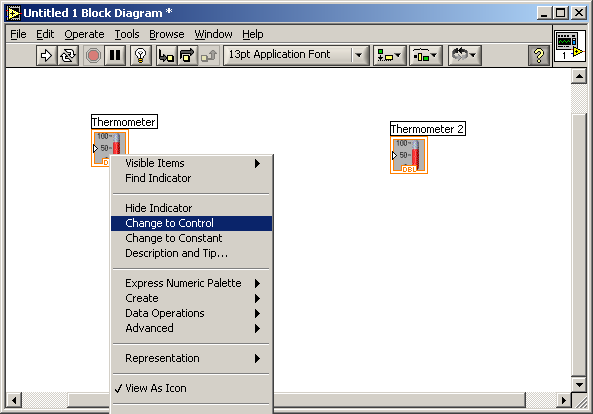This screenshot has width=593, height=414.
Task: Click the Context Help question mark button
Action: coord(539,56)
